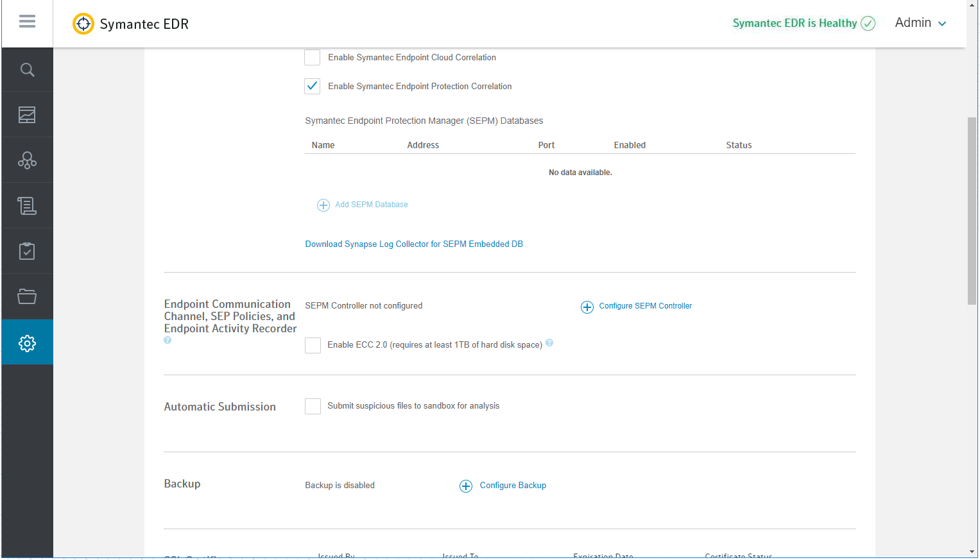Click the Symantec EDR logo icon
Screen dimensions: 980x560
[83, 23]
